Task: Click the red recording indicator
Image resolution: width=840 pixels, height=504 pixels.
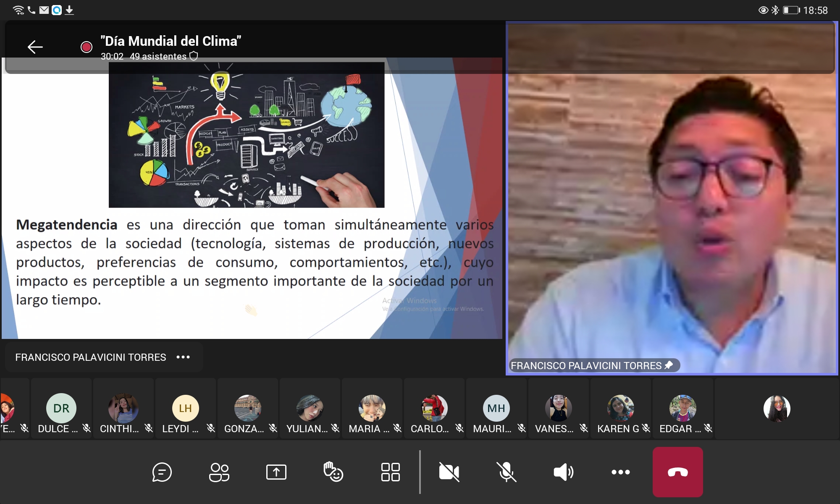Action: tap(87, 47)
